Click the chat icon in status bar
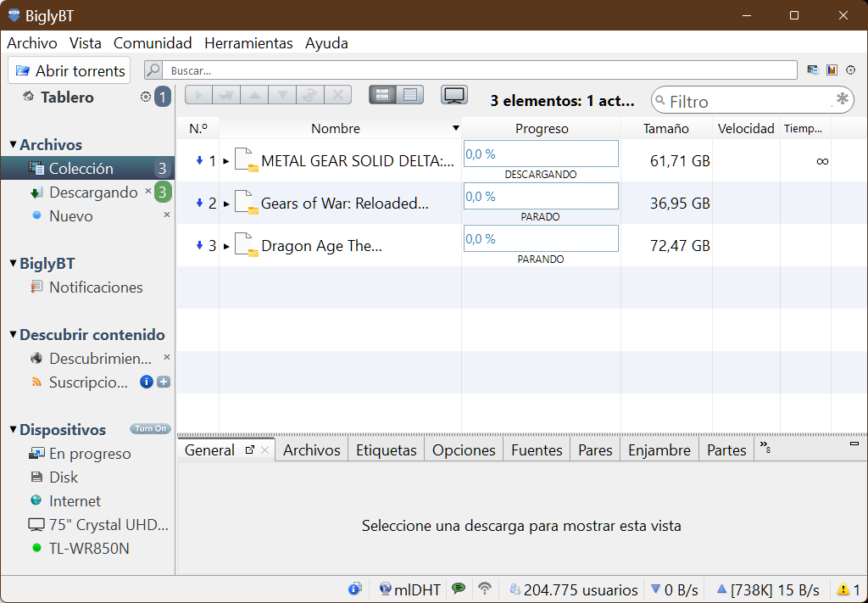868x603 pixels. coord(459,589)
